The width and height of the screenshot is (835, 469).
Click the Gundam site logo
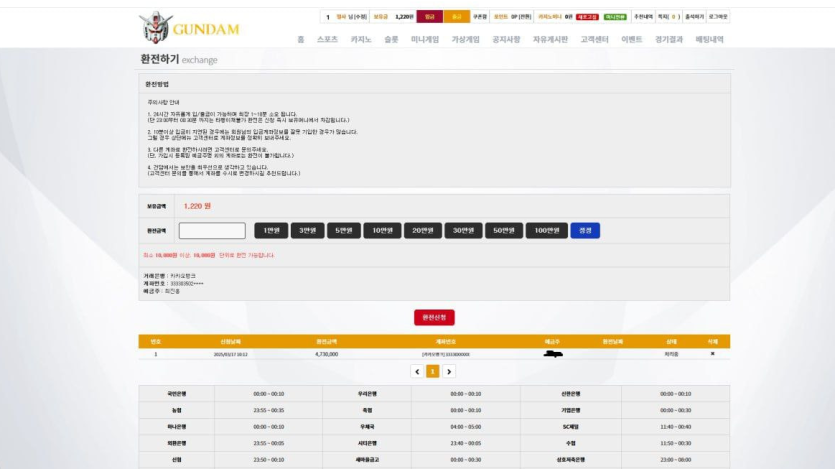(x=190, y=28)
